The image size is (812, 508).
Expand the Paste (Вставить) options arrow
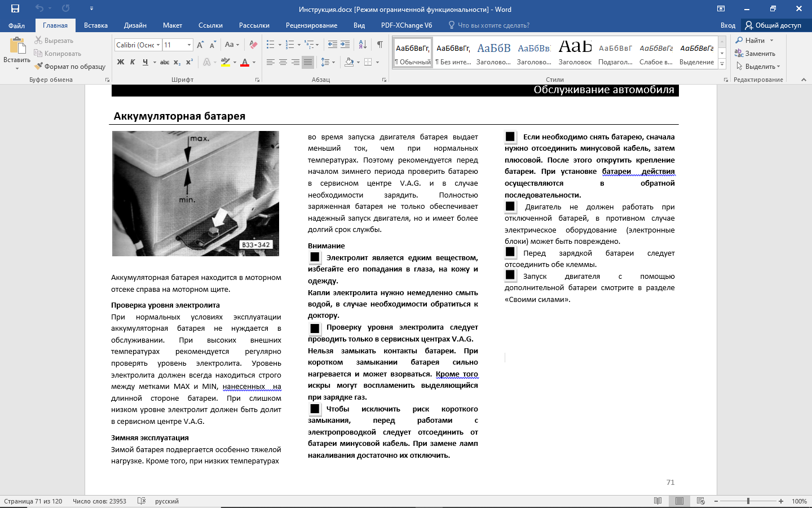tap(17, 68)
